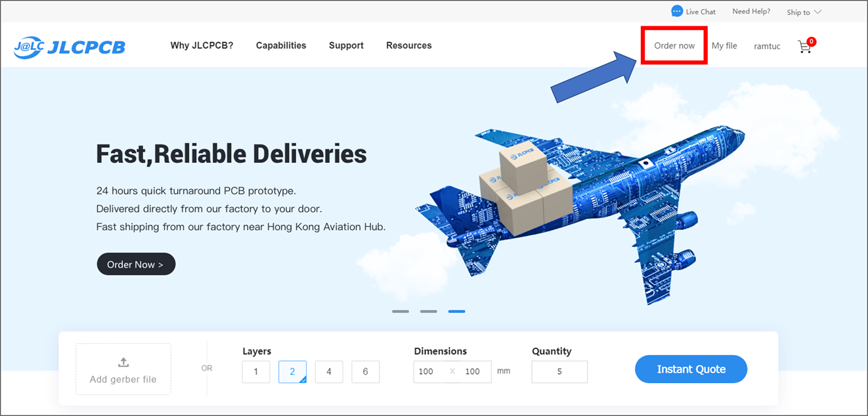Click the Live Chat bubble icon
The height and width of the screenshot is (416, 868).
(677, 11)
